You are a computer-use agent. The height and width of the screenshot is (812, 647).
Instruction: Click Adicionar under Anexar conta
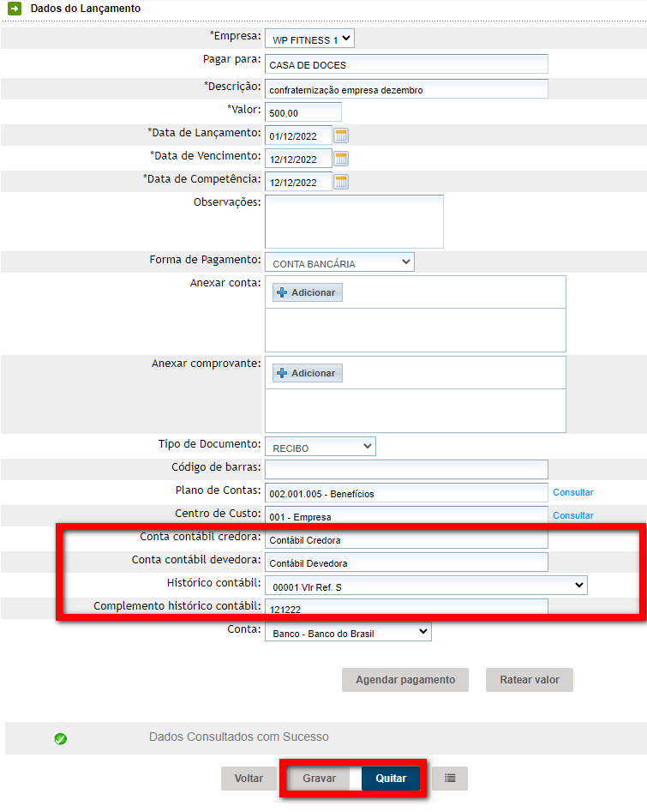pyautogui.click(x=308, y=292)
